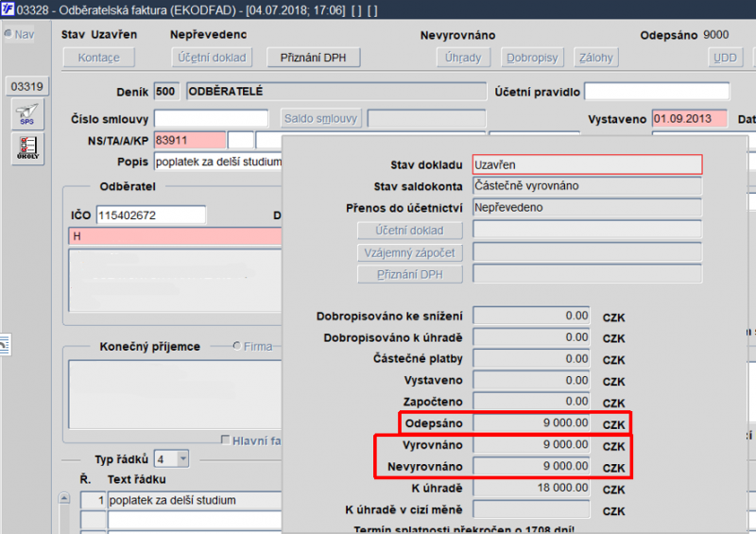This screenshot has width=756, height=534.
Task: Open the Typ řádků dropdown
Action: (182, 458)
